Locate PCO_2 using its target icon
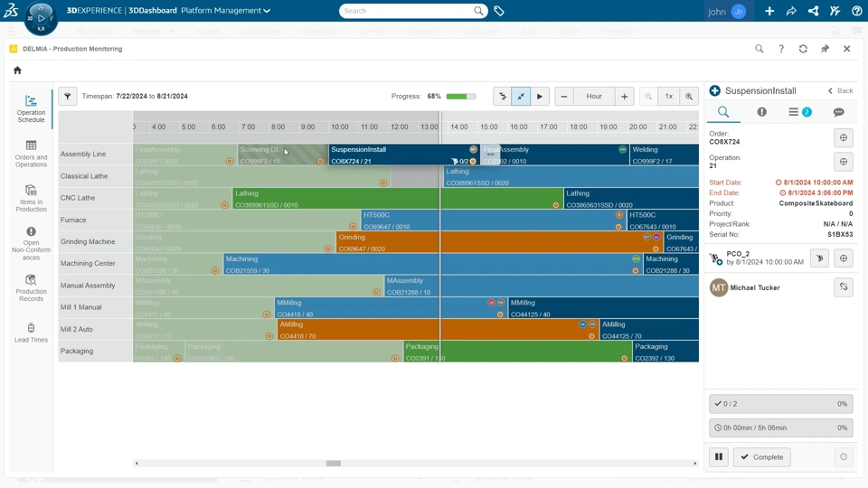The width and height of the screenshot is (868, 488). [843, 258]
